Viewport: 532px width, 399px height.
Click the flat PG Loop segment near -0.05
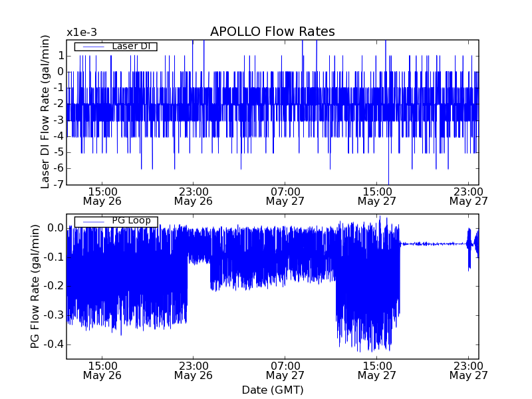[432, 244]
